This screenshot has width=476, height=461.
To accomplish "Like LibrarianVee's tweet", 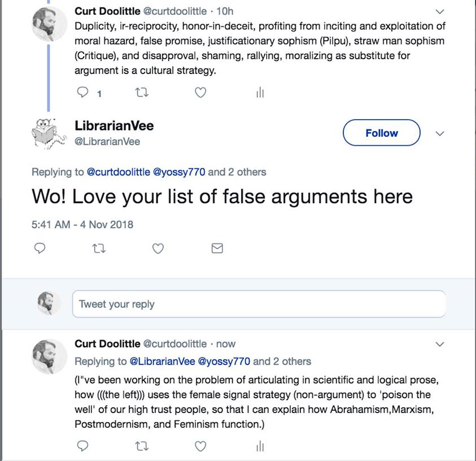I will click(158, 248).
